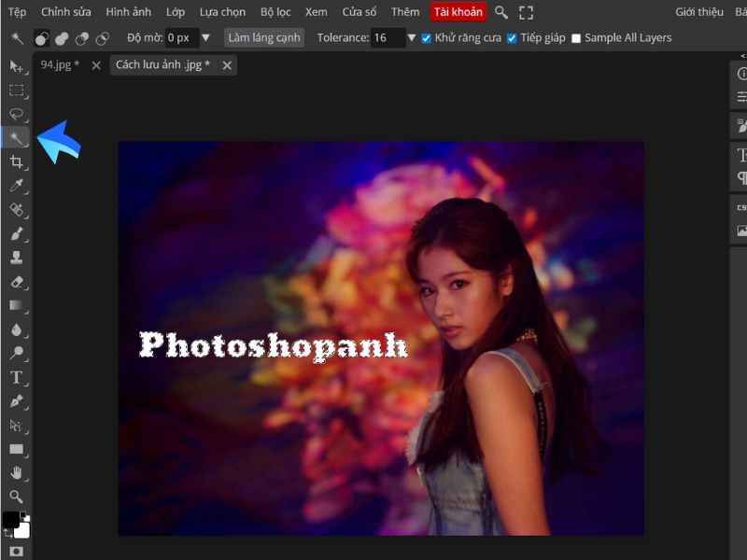Select the Eraser tool
The height and width of the screenshot is (560, 747).
click(x=16, y=282)
